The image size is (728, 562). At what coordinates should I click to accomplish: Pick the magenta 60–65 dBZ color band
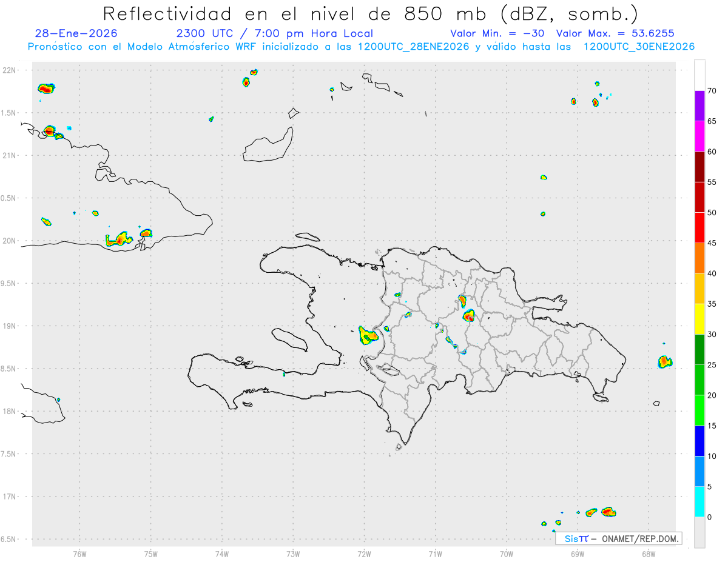(699, 136)
